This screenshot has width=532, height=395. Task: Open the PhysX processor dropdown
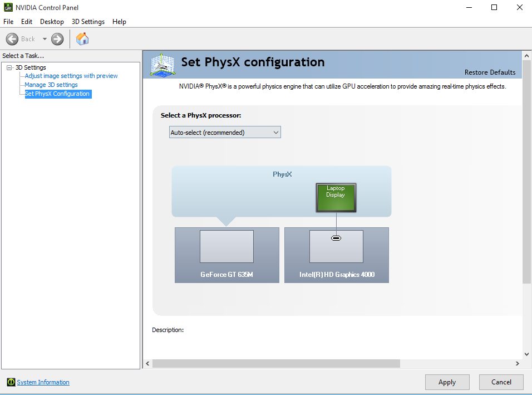[225, 133]
